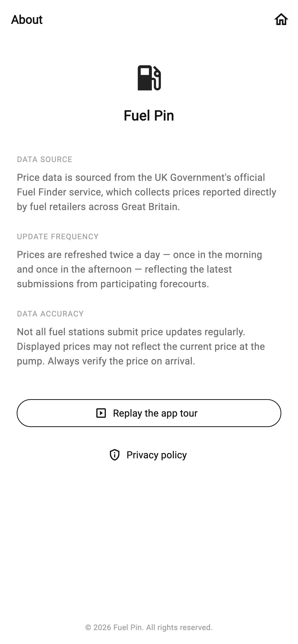Click the shield icon beside Privacy policy
298x644 pixels.
(x=115, y=455)
